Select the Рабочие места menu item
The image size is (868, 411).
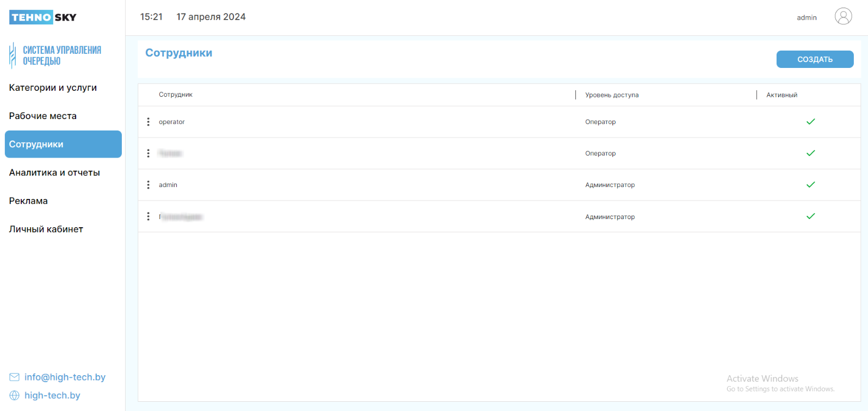tap(42, 116)
